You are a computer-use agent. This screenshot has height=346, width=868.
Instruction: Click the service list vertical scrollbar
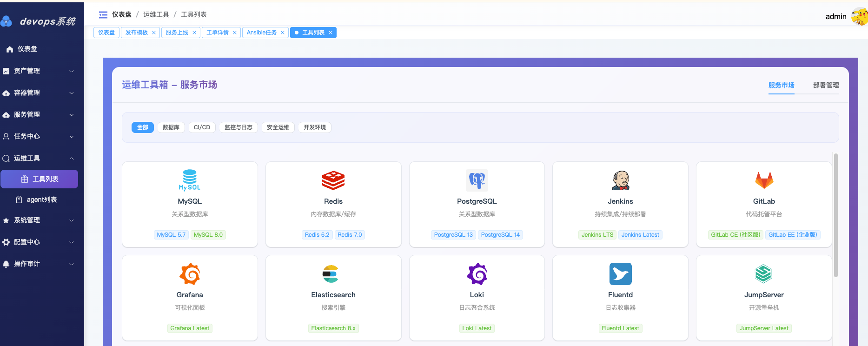pos(835,215)
